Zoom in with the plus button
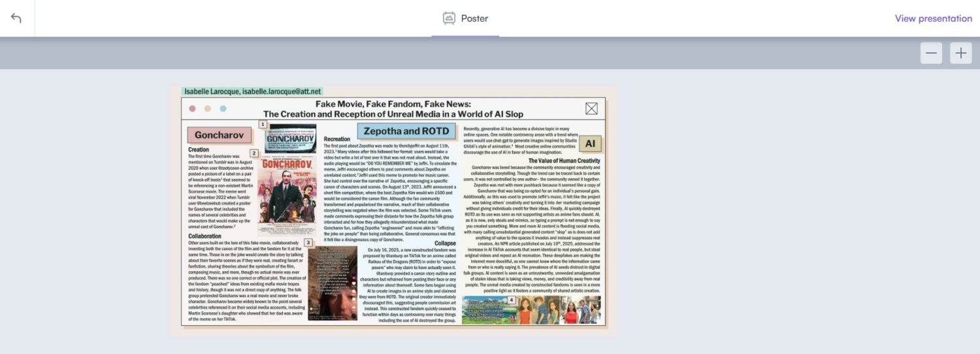Screen dimensions: 980x354 coord(960,54)
